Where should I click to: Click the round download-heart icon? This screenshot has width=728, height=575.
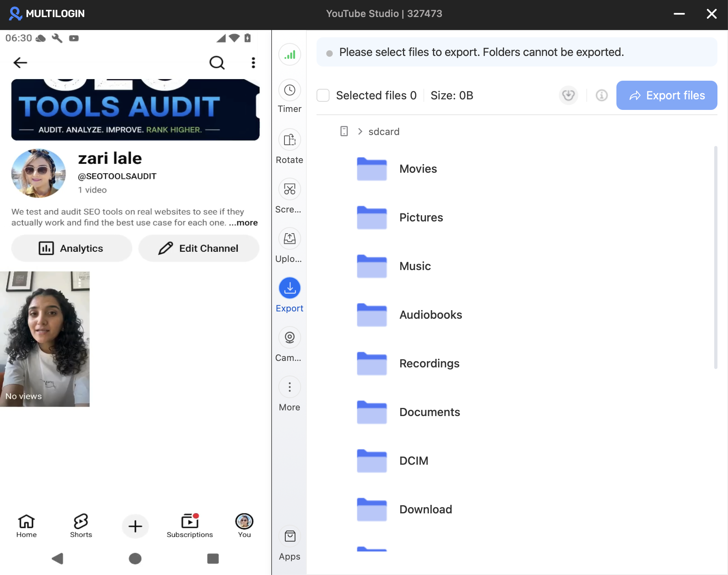click(x=569, y=95)
